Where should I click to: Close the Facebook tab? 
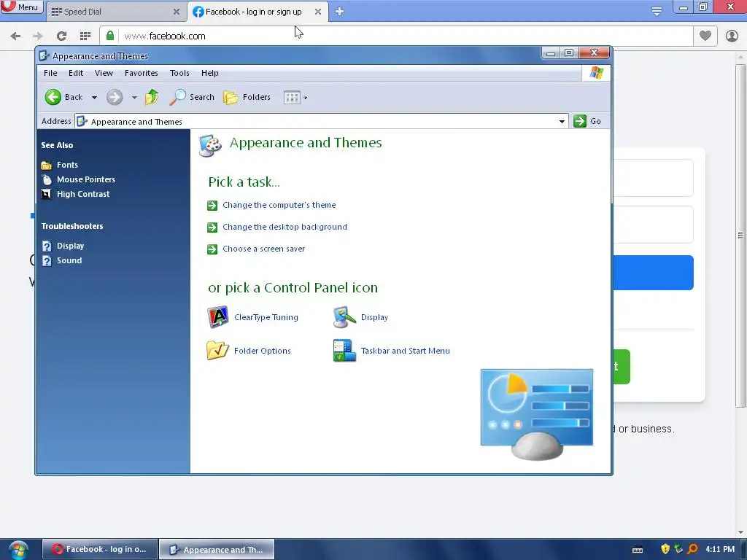click(x=318, y=12)
